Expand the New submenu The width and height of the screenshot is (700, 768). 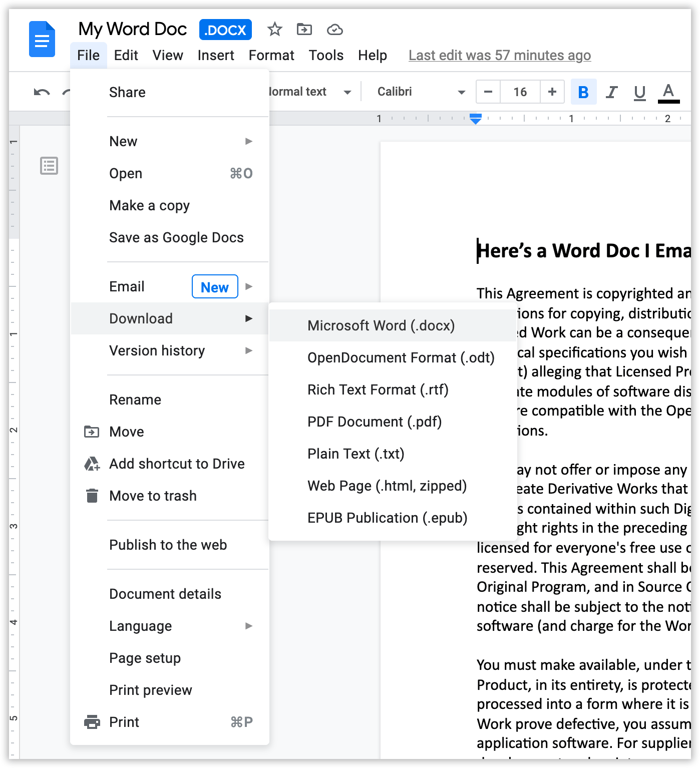pyautogui.click(x=170, y=141)
